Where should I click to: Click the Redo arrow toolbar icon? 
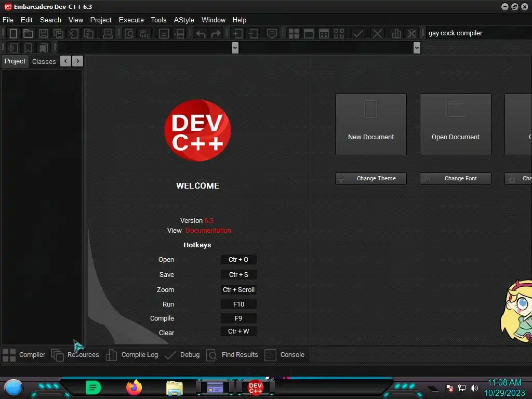click(x=216, y=33)
